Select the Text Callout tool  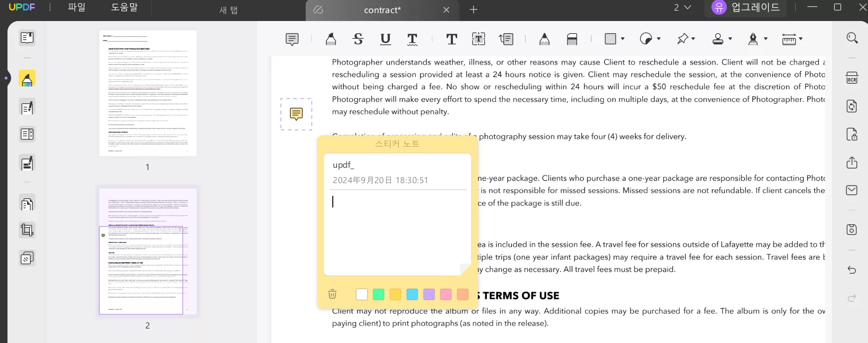[x=506, y=39]
